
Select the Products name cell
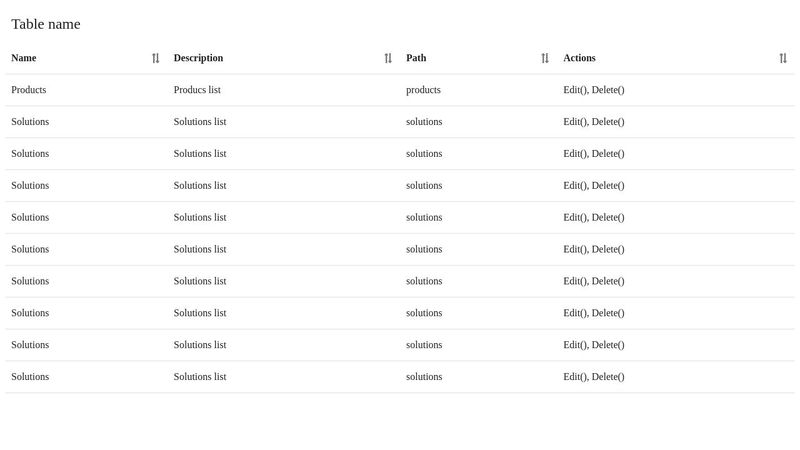(x=29, y=90)
